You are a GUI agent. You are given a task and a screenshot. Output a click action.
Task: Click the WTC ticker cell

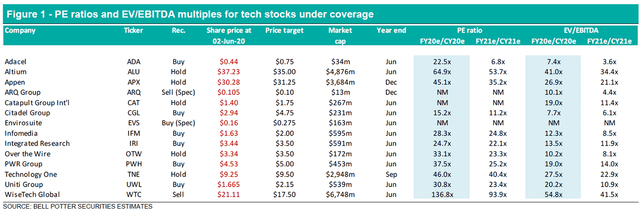[133, 194]
